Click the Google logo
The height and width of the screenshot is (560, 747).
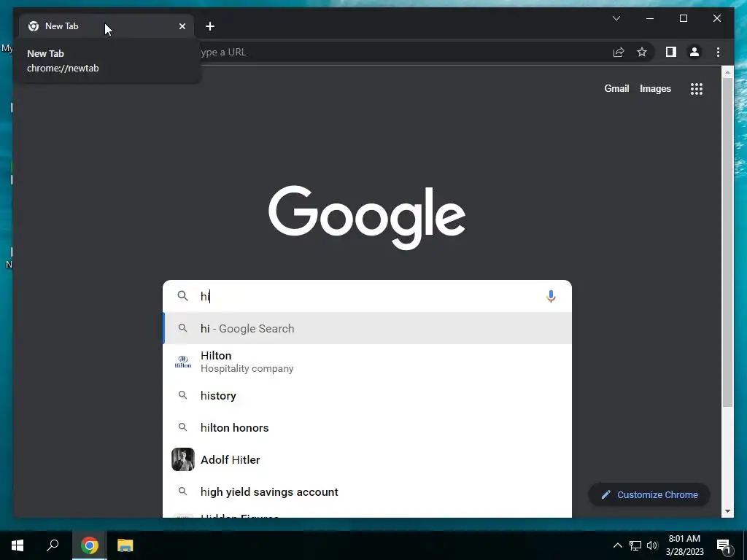(367, 217)
